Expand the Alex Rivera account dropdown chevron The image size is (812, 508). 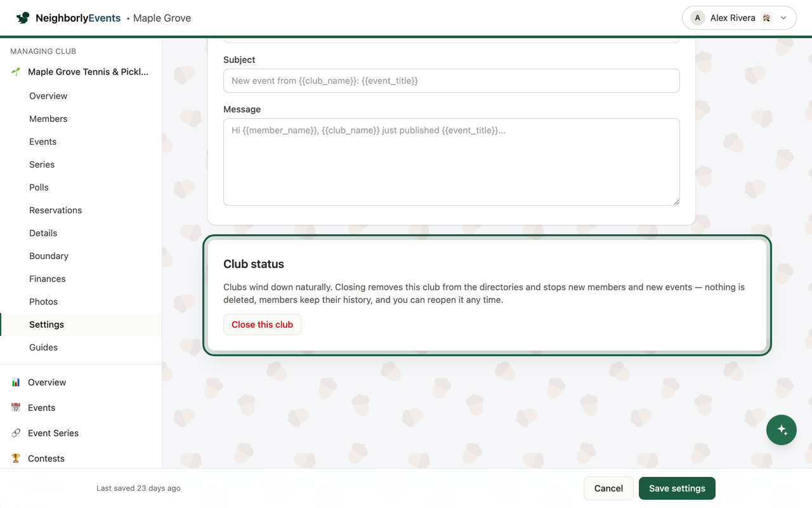tap(783, 18)
